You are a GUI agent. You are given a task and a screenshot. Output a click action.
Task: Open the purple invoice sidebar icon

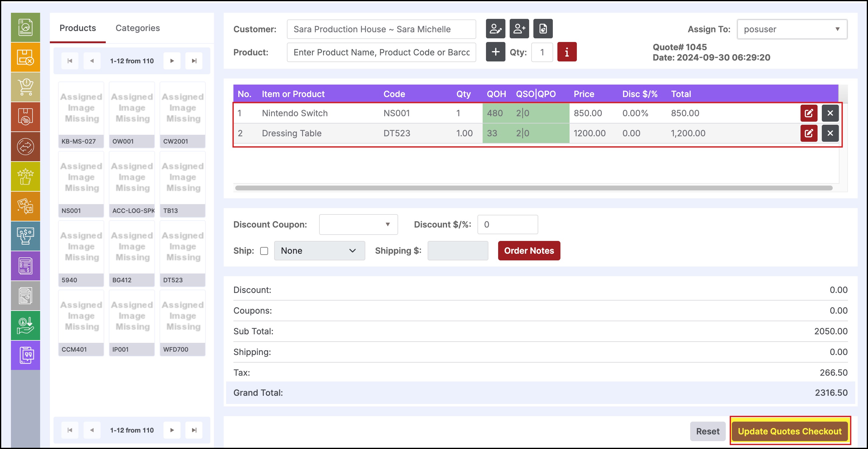[x=25, y=266]
